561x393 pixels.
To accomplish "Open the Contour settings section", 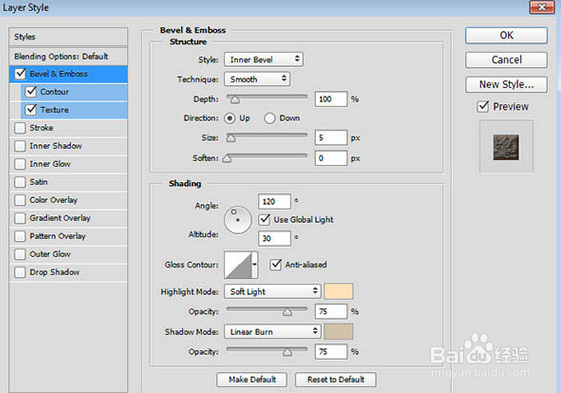I will [54, 92].
